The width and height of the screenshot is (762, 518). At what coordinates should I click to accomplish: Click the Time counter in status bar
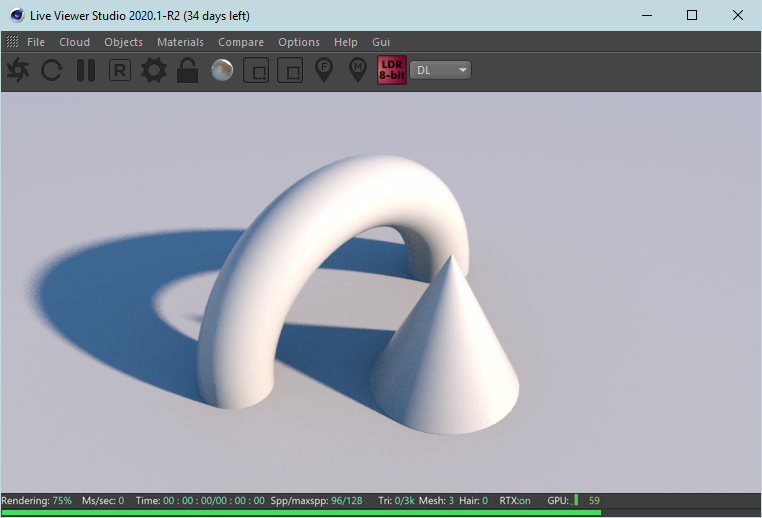200,501
